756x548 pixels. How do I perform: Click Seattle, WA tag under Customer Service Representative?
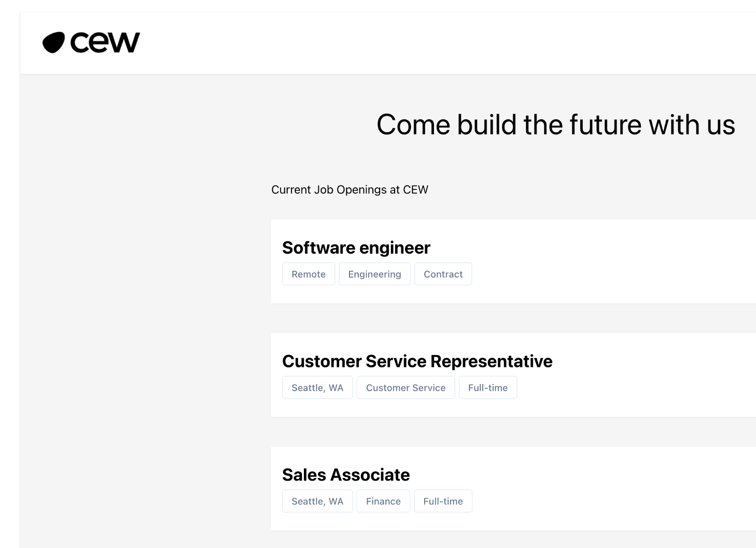(317, 388)
